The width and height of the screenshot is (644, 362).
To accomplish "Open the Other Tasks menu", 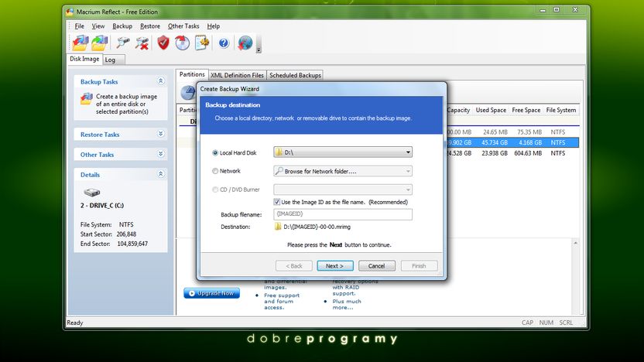I will (x=183, y=26).
